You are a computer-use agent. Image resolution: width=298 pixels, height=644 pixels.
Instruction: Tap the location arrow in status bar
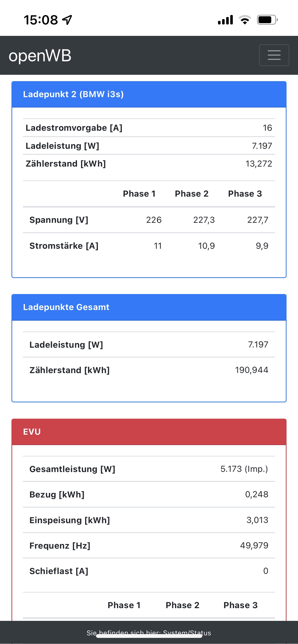[67, 20]
